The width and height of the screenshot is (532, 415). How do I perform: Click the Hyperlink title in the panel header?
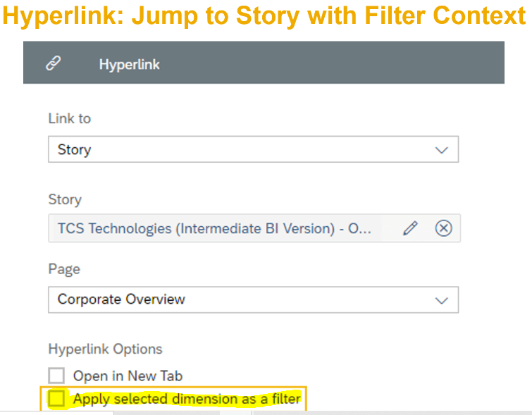pyautogui.click(x=129, y=64)
